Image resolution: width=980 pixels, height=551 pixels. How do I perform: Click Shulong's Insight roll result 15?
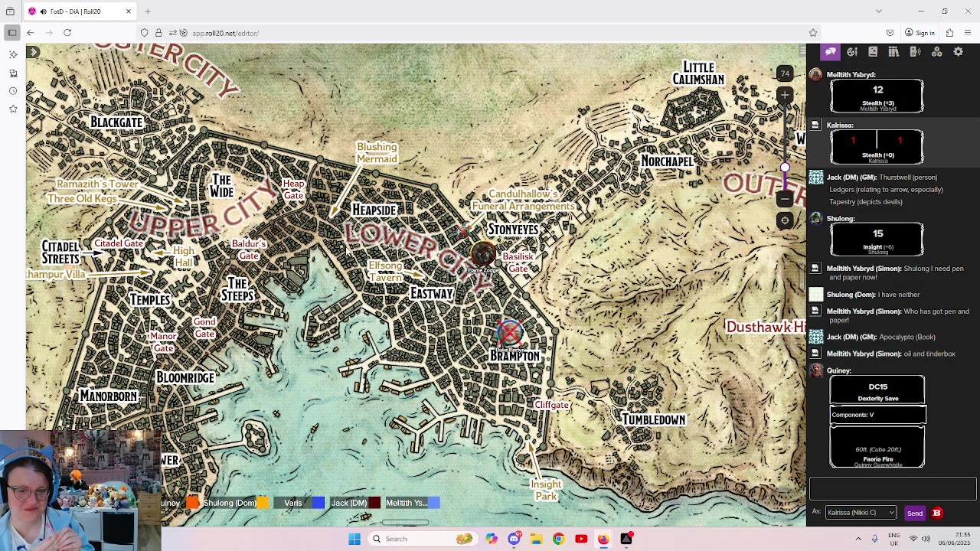pos(877,233)
